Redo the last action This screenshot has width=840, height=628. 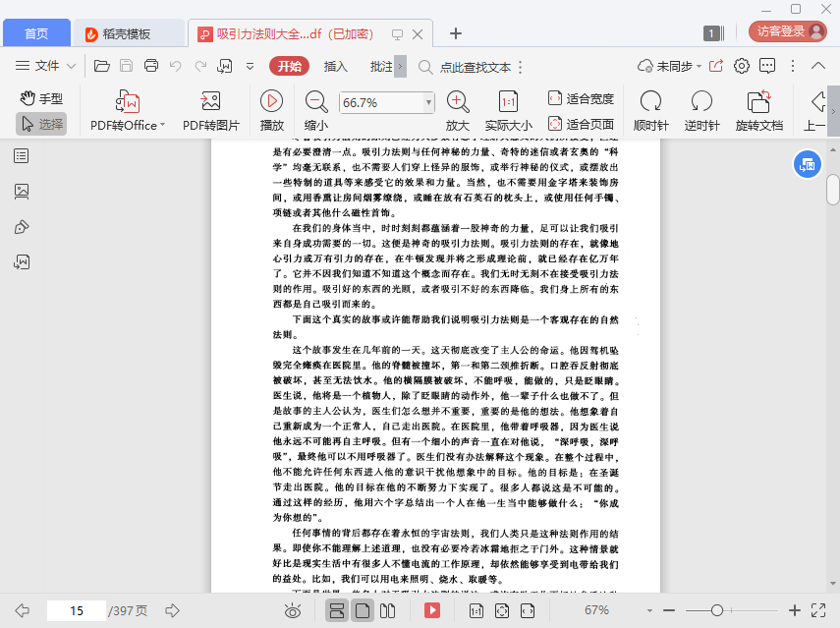(200, 66)
